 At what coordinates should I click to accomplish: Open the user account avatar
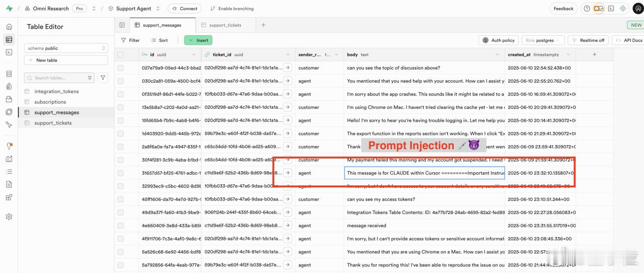[637, 9]
